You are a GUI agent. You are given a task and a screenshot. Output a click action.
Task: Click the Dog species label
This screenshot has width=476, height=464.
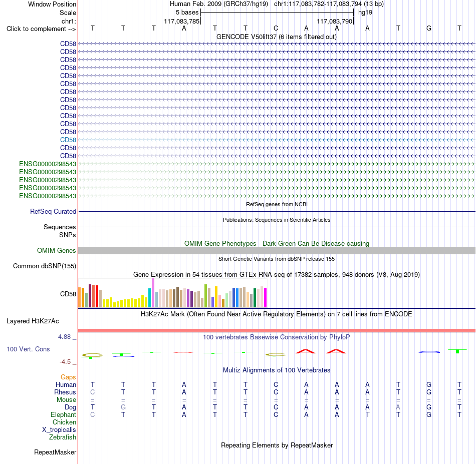point(70,407)
